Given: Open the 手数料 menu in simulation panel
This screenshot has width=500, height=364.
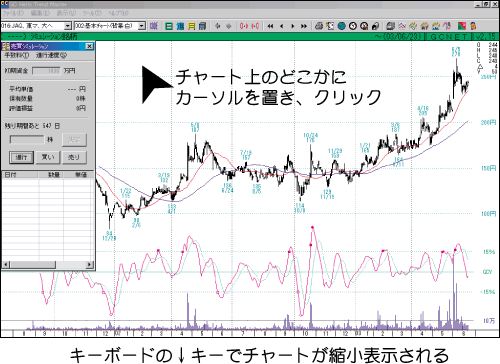Looking at the screenshot, I should click(x=17, y=55).
